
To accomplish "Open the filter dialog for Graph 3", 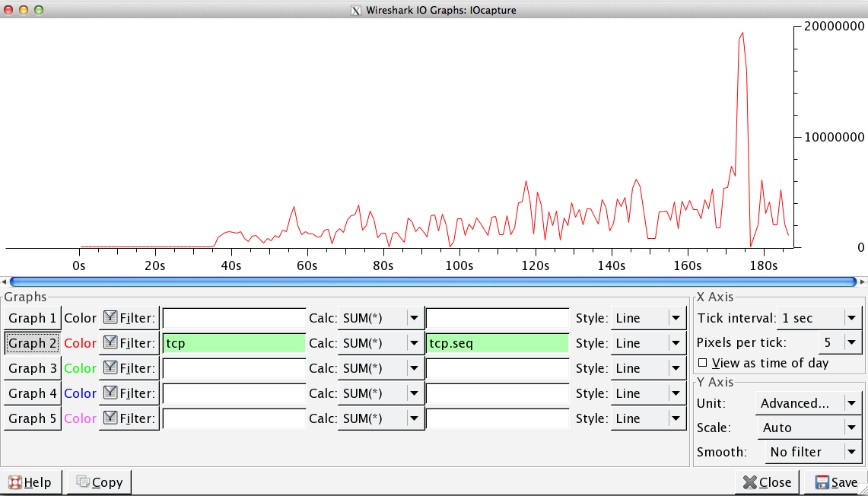I will tap(129, 368).
